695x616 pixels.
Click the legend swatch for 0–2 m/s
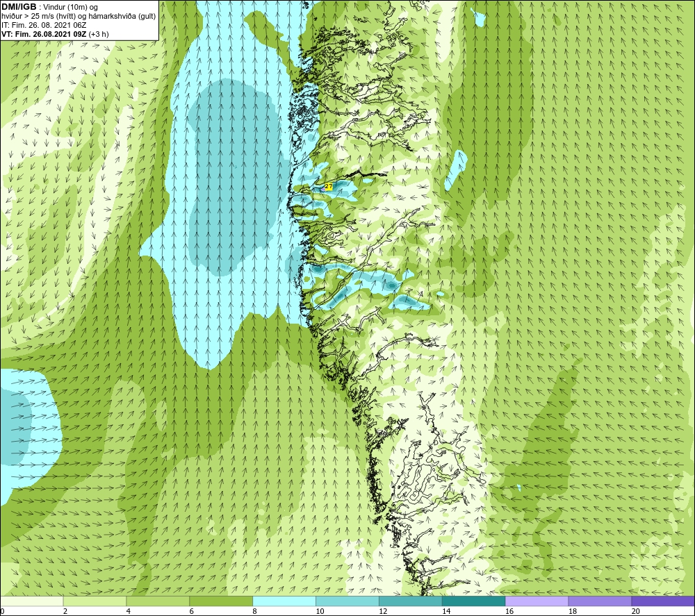point(32,601)
